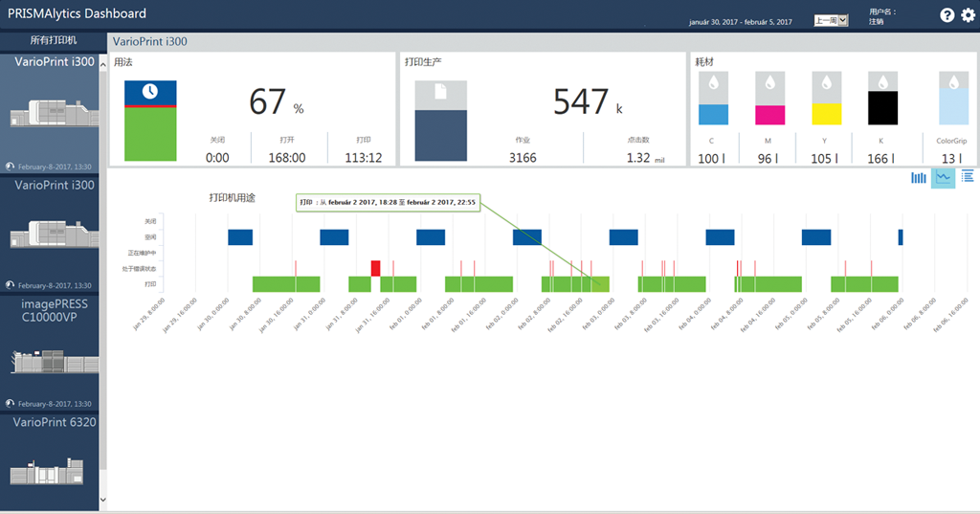Image resolution: width=980 pixels, height=514 pixels.
Task: Click the 点击数 value 1.32 mil
Action: click(x=645, y=158)
